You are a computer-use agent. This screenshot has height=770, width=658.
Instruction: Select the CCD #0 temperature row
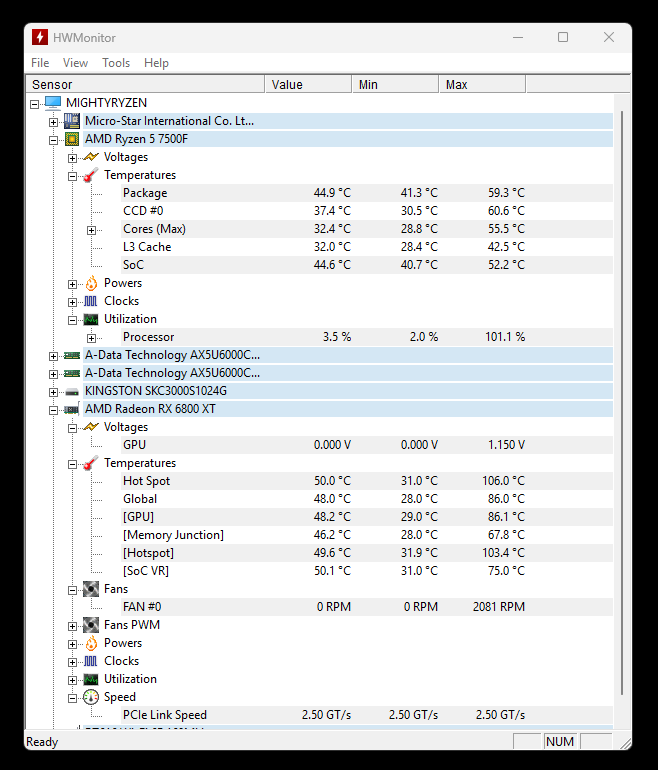(x=367, y=211)
